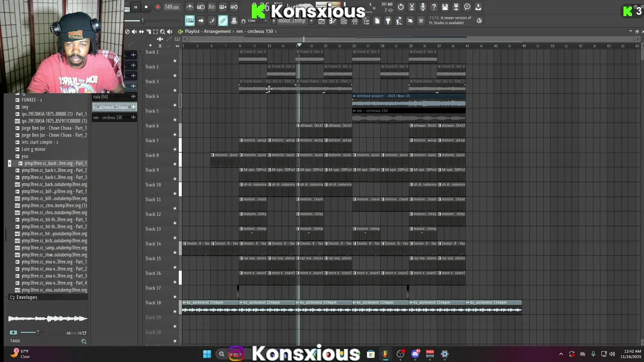This screenshot has height=362, width=644.
Task: Mute Track 6 via its dot
Action: tap(175, 135)
